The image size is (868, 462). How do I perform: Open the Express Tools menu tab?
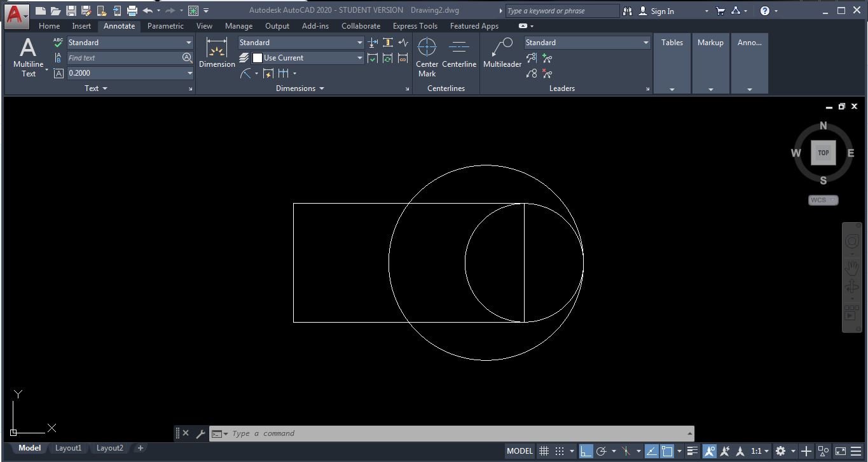[415, 26]
